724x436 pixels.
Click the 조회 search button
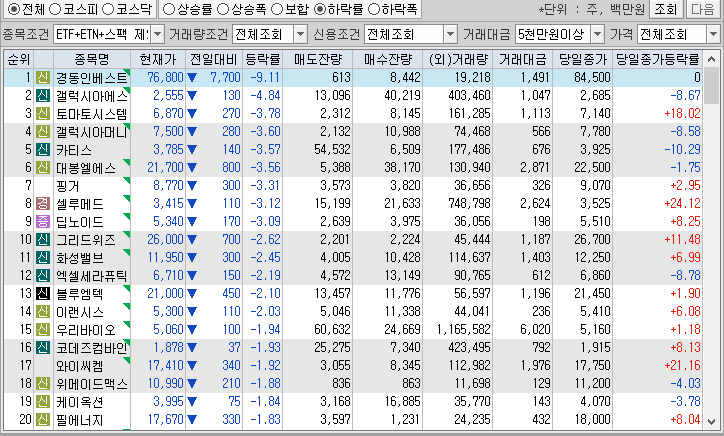coord(666,9)
